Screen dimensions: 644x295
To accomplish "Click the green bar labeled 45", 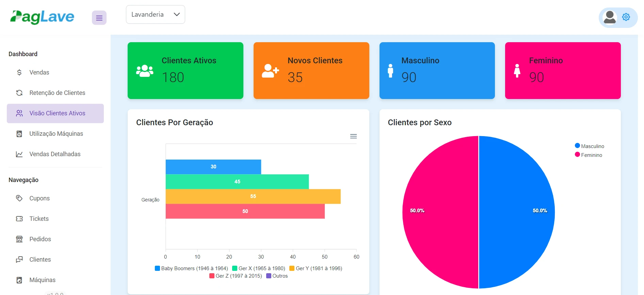I will click(237, 182).
